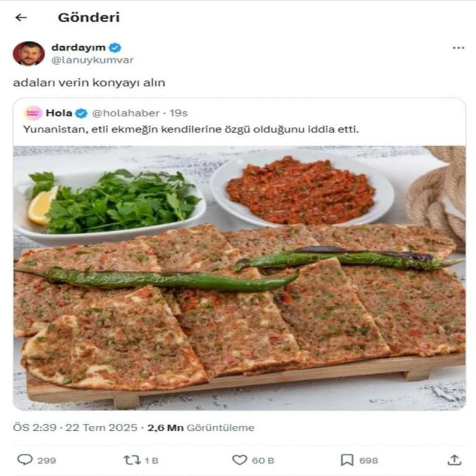Open the ÖS 2:39 · 22 Tem 2025 timestamp
The height and width of the screenshot is (476, 476).
click(75, 428)
